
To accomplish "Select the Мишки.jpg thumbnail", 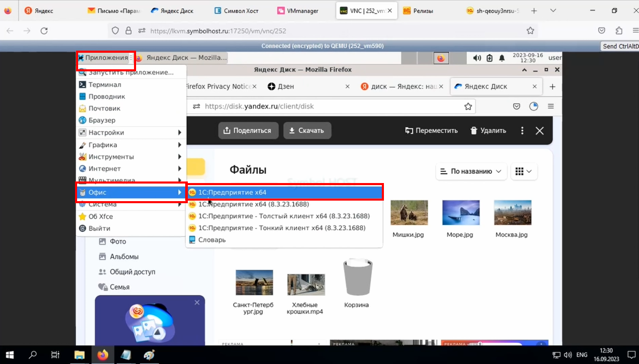I will pos(409,213).
